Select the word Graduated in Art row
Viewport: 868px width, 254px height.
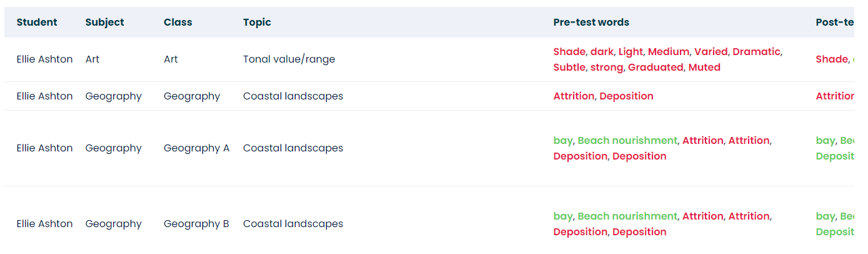[656, 68]
